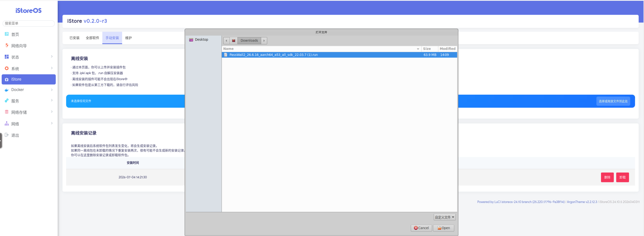644x236 pixels.
Task: Click the Downloads path button
Action: pos(249,41)
